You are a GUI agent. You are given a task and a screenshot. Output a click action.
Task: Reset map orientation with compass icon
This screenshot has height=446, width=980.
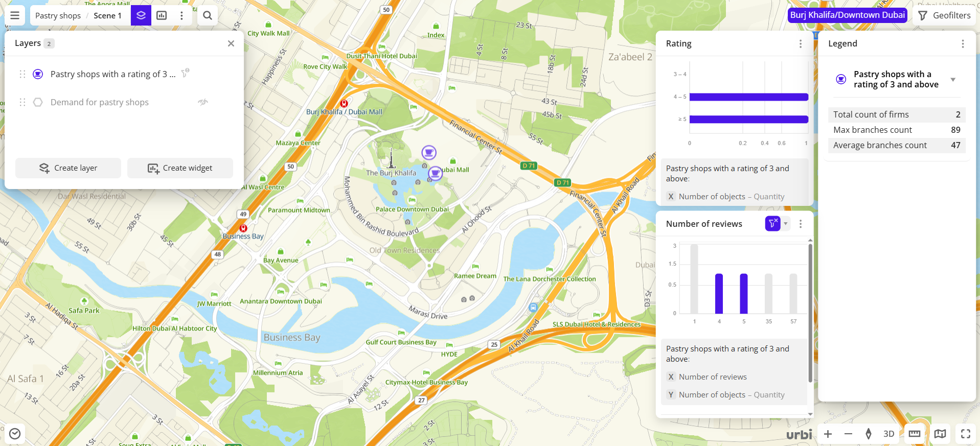(x=868, y=434)
